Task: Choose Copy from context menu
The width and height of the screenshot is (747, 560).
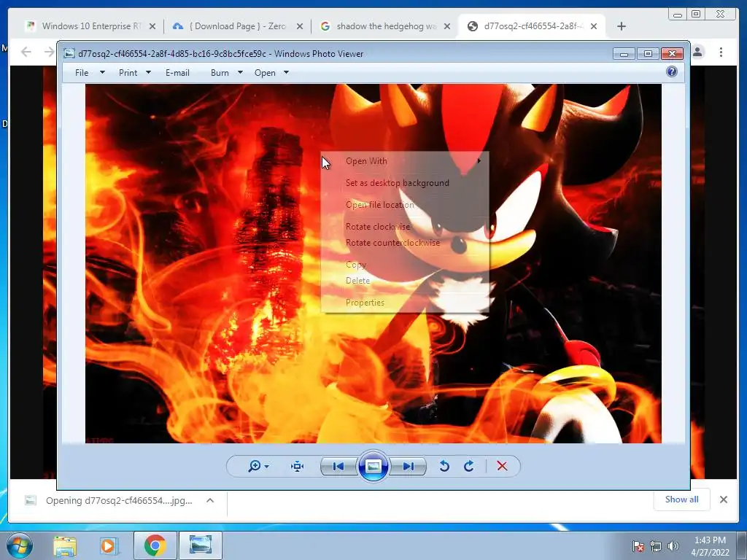Action: coord(405,265)
